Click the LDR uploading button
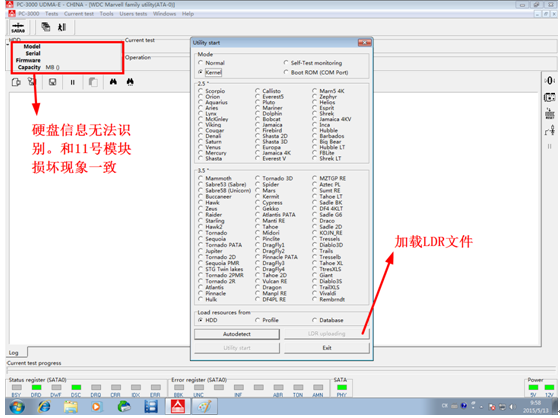 click(326, 334)
